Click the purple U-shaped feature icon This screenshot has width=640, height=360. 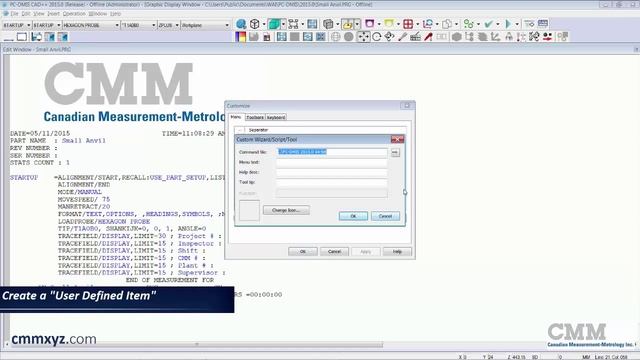pos(369,24)
